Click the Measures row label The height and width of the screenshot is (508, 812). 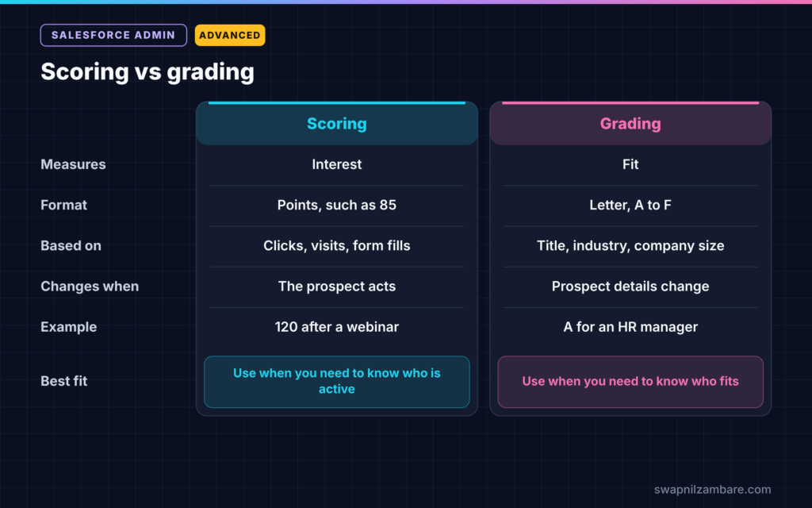73,164
